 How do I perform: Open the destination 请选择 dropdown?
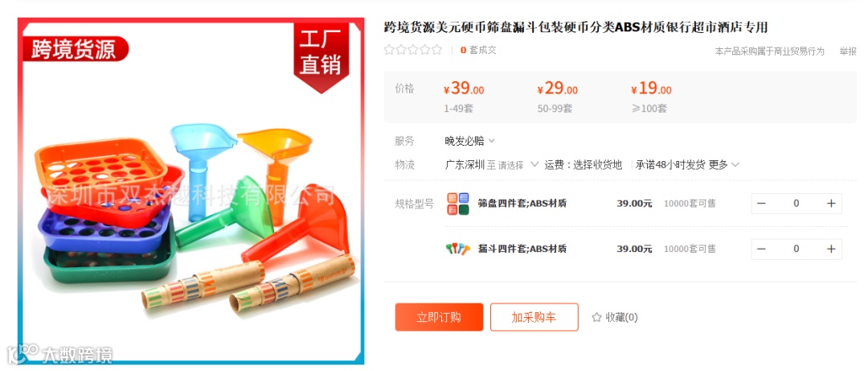[518, 165]
